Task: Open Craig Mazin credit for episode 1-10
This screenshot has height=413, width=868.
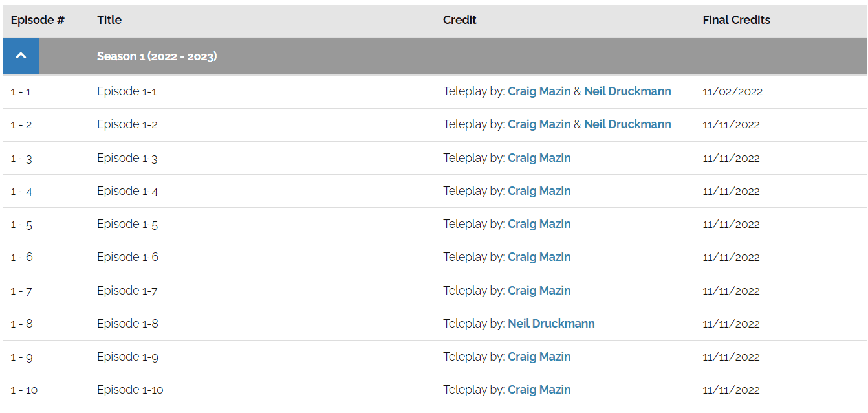Action: click(x=539, y=390)
